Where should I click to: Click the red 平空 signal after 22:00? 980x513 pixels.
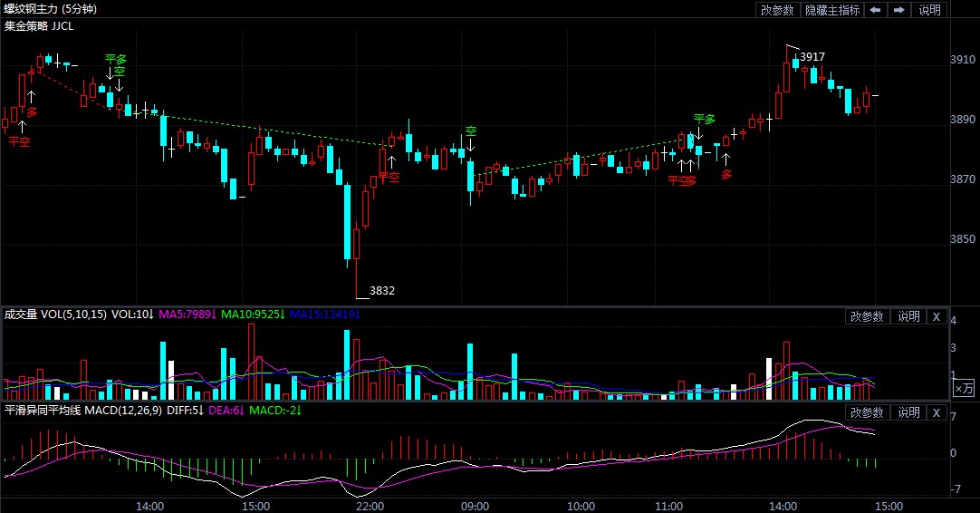tap(389, 178)
